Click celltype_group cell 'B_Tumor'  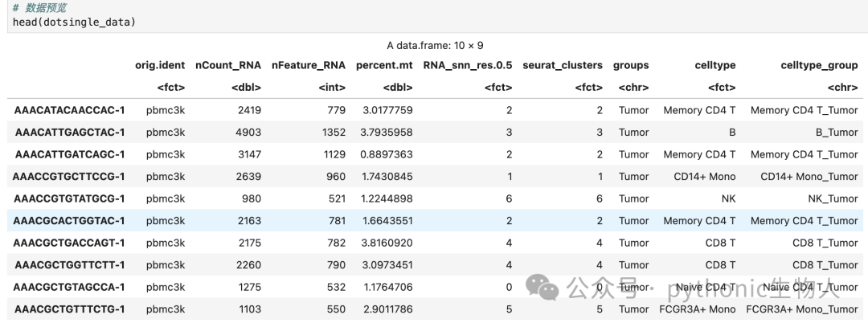(x=837, y=133)
